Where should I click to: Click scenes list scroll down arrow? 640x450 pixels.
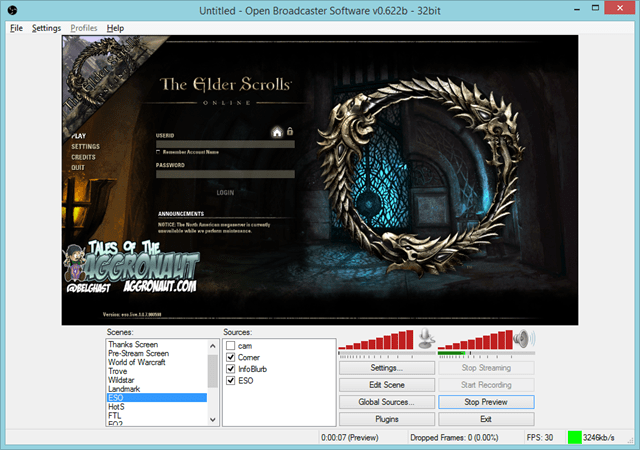[213, 419]
